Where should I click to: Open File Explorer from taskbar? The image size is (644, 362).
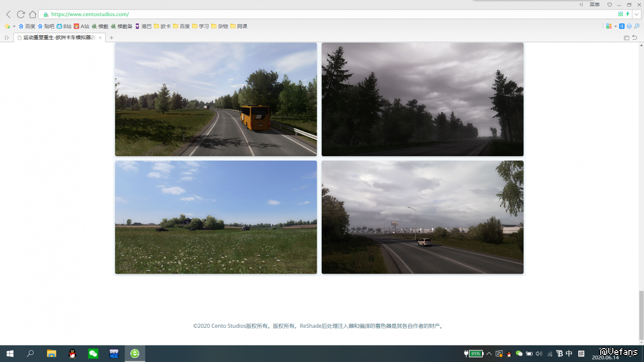51,353
